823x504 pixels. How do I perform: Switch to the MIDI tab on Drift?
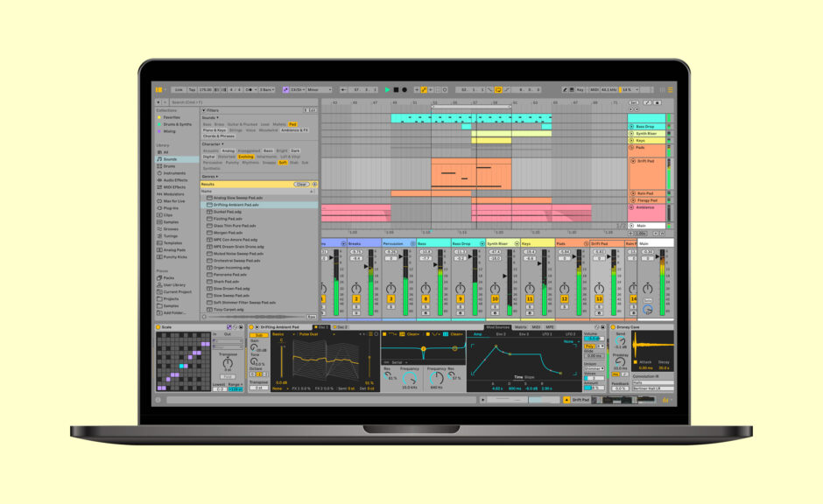click(x=537, y=325)
